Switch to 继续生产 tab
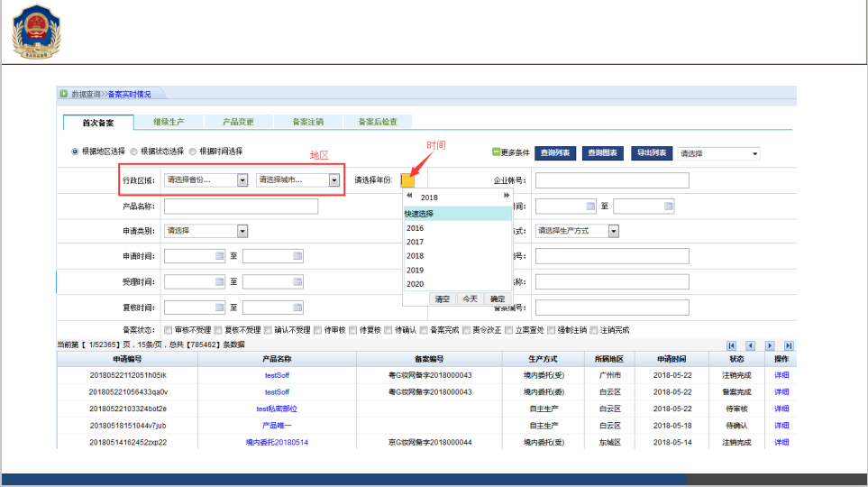Image resolution: width=868 pixels, height=487 pixels. click(x=169, y=122)
